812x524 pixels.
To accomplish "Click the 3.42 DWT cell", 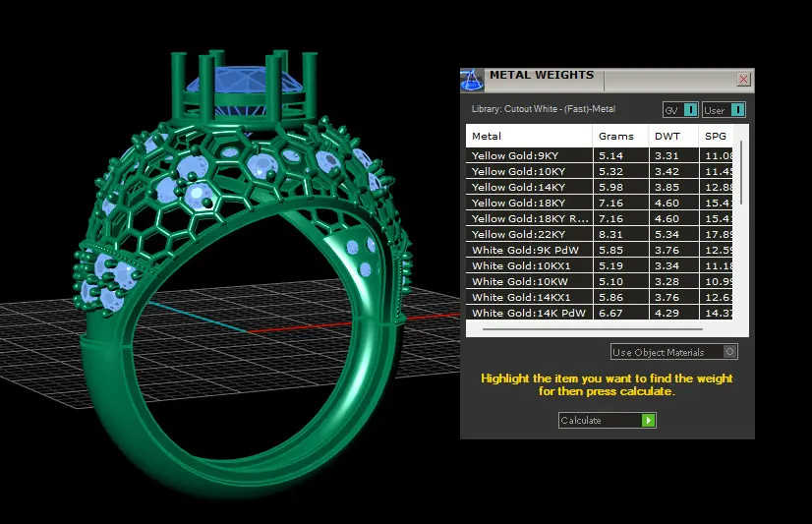I will coord(673,171).
